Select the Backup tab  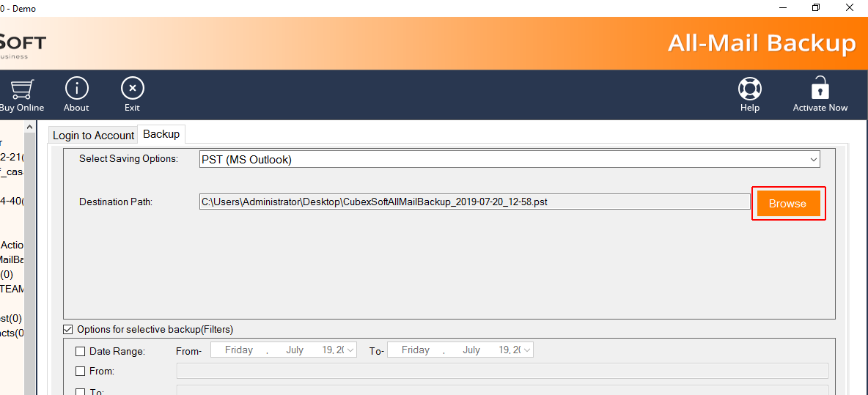point(161,134)
